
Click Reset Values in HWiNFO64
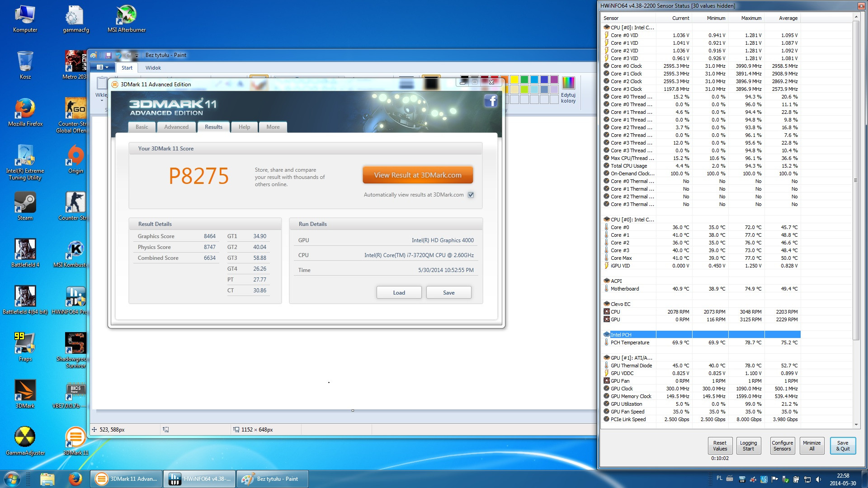click(x=720, y=446)
